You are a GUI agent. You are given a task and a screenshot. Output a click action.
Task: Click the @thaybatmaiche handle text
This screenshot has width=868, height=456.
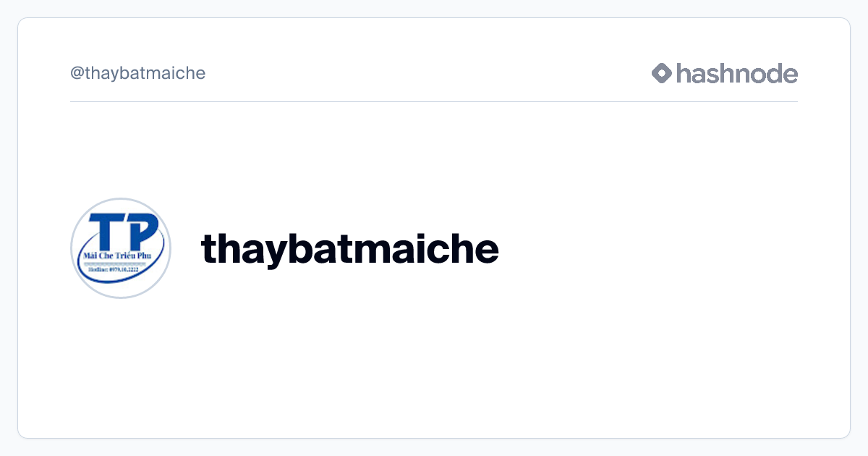pyautogui.click(x=138, y=73)
